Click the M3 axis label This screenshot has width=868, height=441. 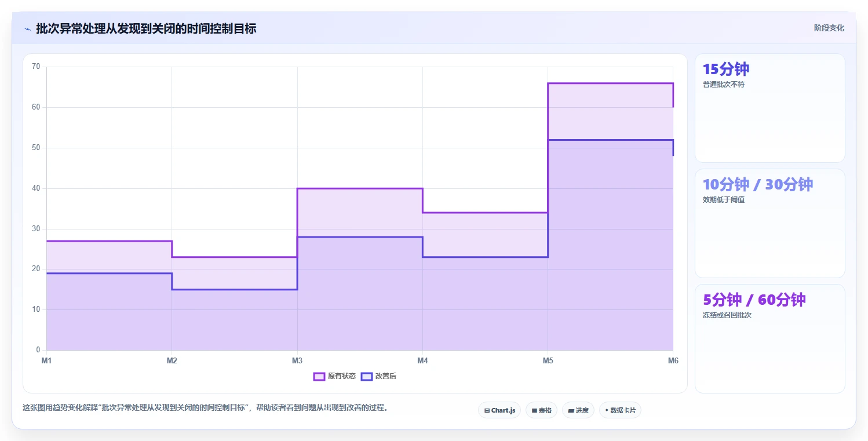click(297, 360)
